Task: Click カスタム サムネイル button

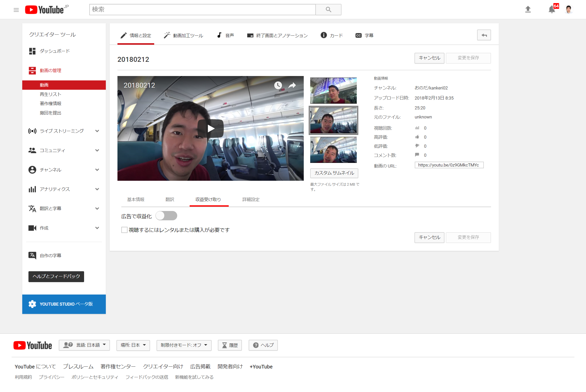Action: pyautogui.click(x=334, y=173)
